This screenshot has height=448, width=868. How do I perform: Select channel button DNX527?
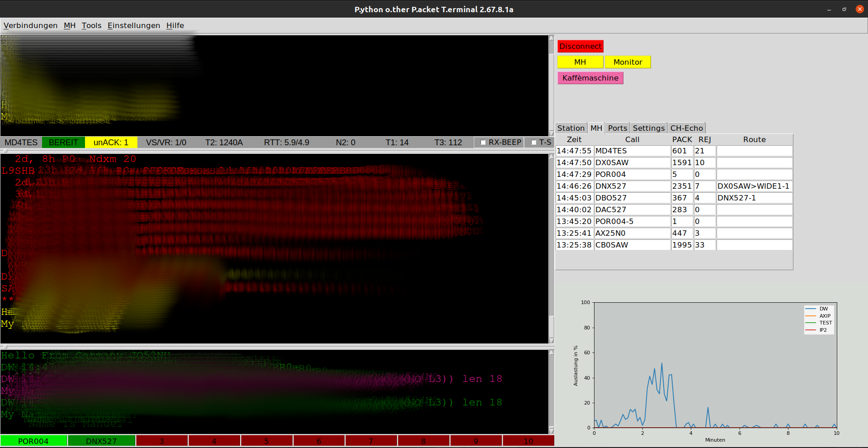point(101,441)
